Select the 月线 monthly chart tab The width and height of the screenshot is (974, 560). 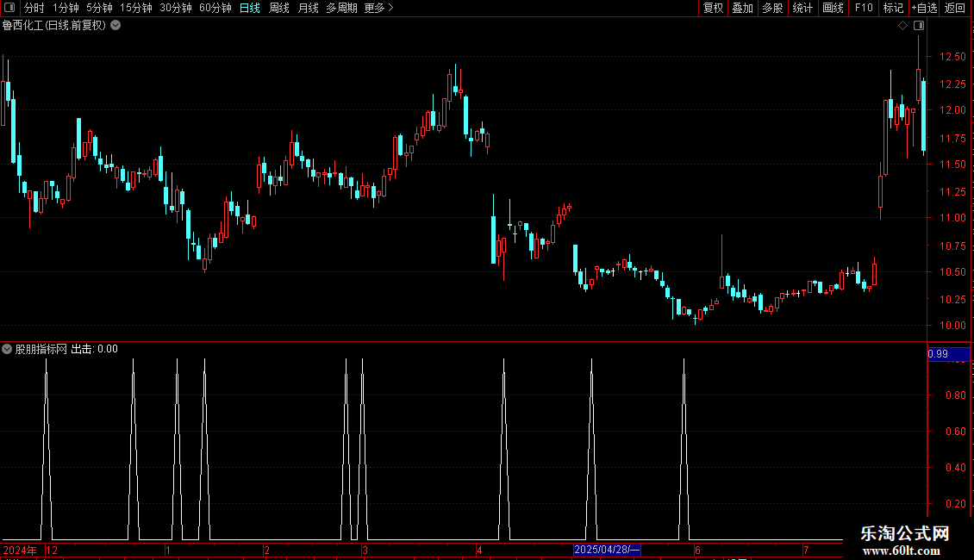click(x=308, y=8)
